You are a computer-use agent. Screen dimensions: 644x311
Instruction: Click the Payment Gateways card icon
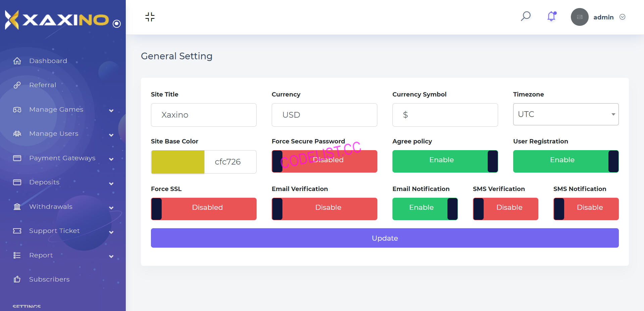coord(17,158)
